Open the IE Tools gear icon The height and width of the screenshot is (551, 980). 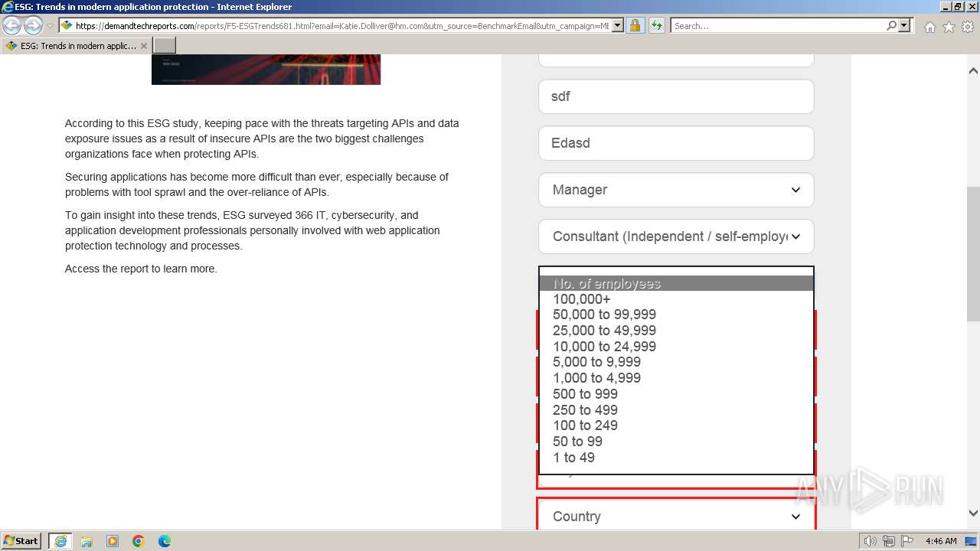[x=968, y=27]
